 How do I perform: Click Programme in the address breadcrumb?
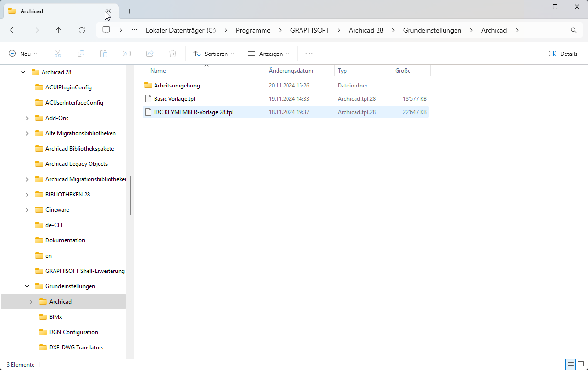253,30
